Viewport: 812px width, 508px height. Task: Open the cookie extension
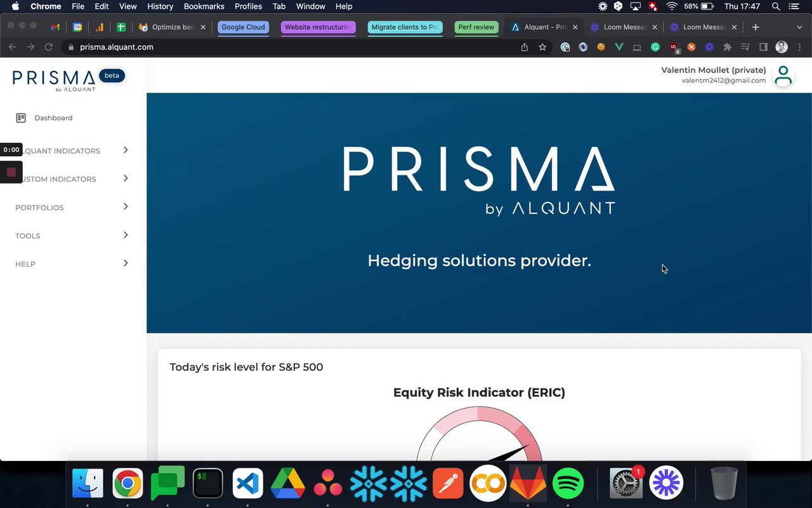pyautogui.click(x=601, y=47)
